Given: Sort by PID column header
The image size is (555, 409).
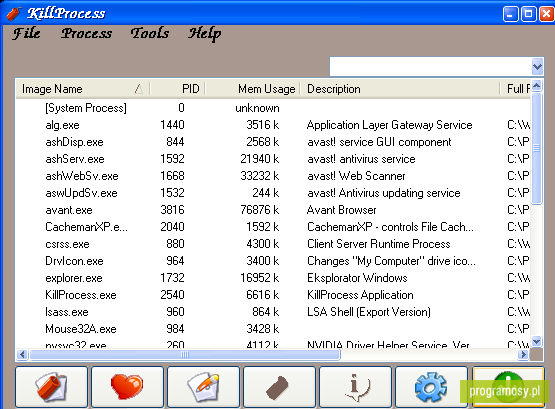Looking at the screenshot, I should [x=178, y=89].
